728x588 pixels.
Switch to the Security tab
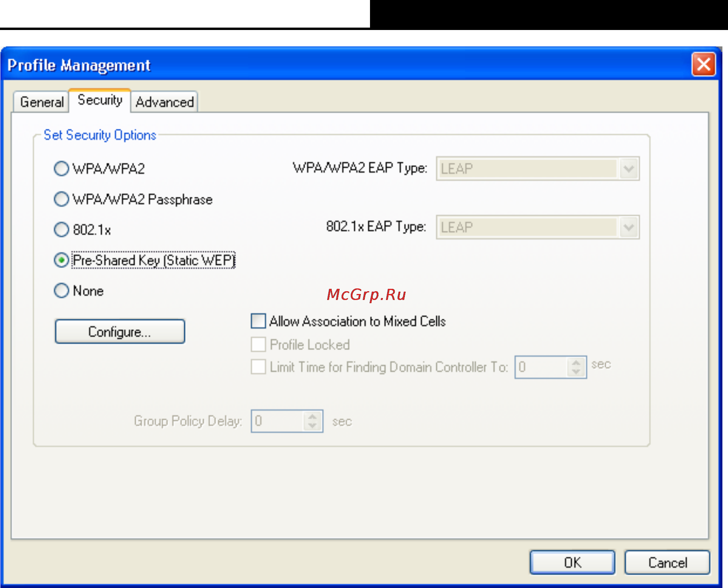[x=100, y=100]
